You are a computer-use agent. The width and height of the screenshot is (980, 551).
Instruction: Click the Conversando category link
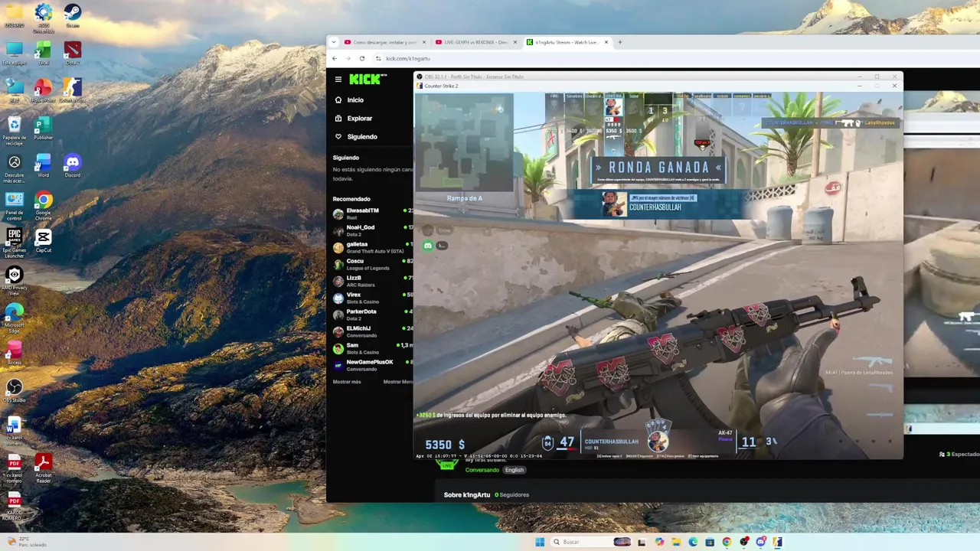(482, 470)
